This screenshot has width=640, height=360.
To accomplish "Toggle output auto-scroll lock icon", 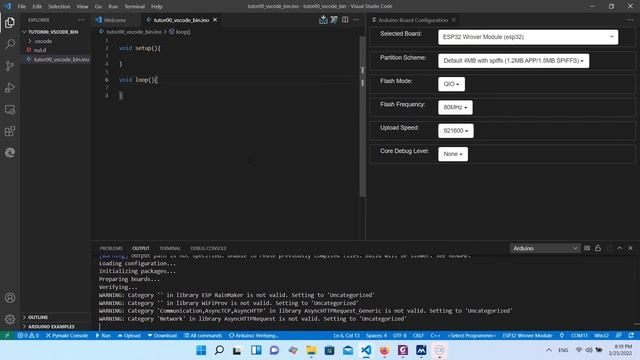I will point(598,248).
